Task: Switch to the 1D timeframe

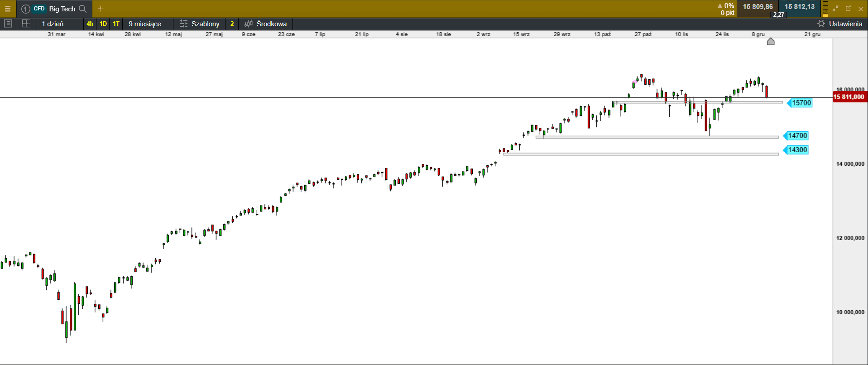Action: coord(103,24)
